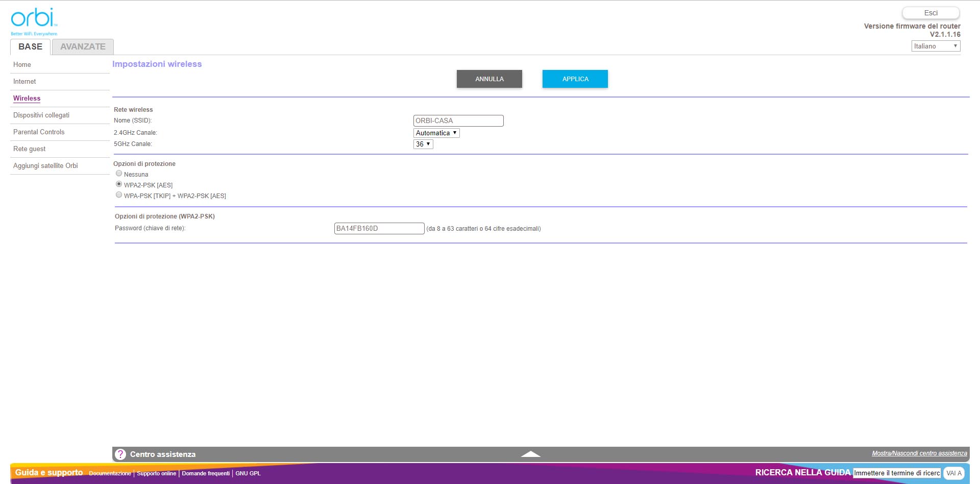Click the Centro assistenza question mark icon
The image size is (980, 484).
(x=120, y=454)
